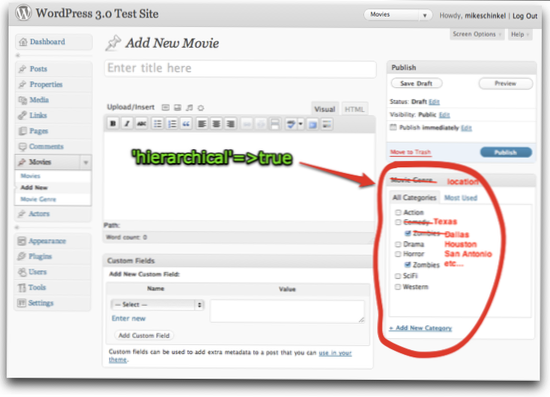Click the Add Media upload icon
The height and width of the screenshot is (397, 550).
201,108
